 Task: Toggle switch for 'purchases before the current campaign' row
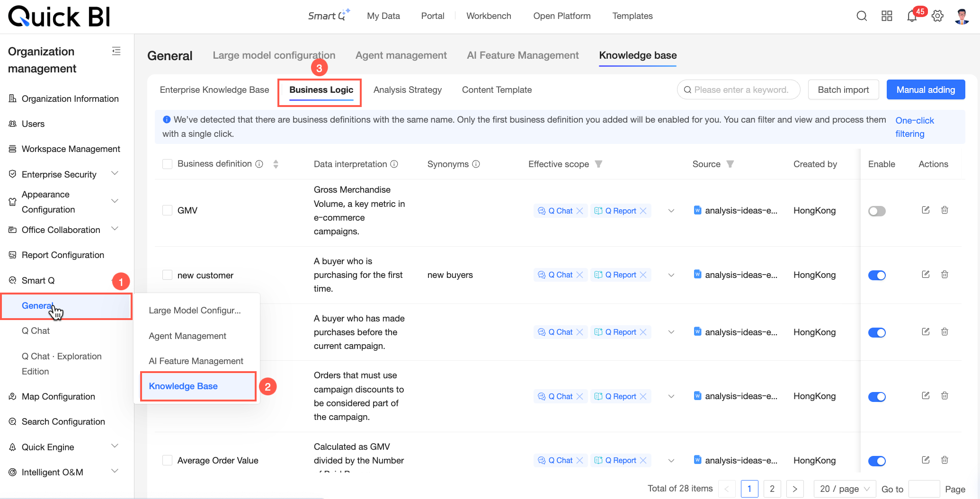tap(877, 332)
